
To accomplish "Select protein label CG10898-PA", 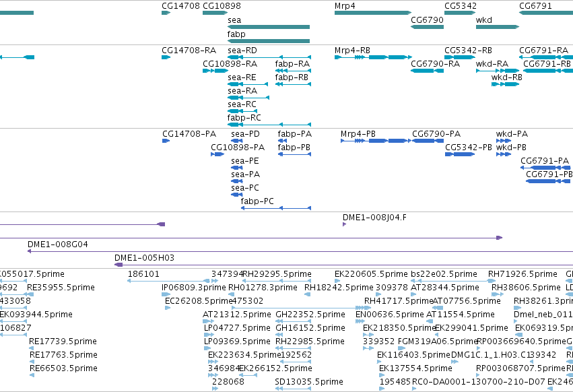I will 238,148.
